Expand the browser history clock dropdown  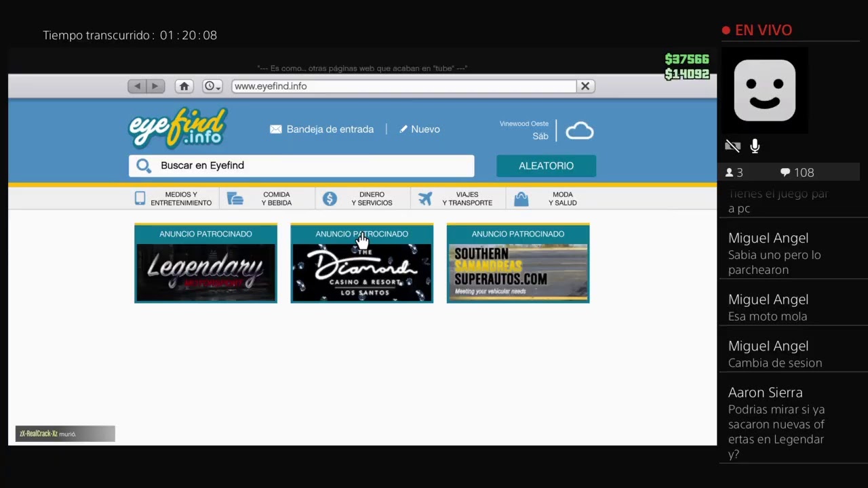click(212, 86)
